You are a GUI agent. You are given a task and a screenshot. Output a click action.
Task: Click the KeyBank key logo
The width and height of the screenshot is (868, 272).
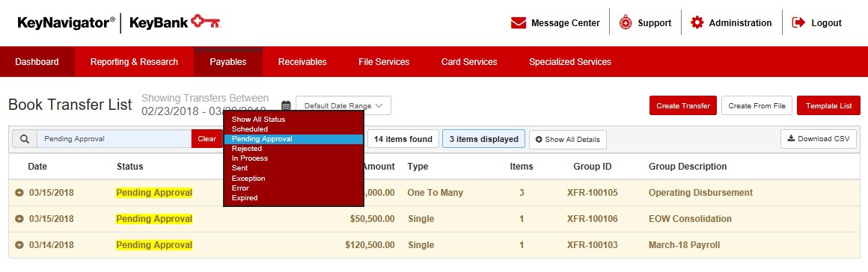pyautogui.click(x=205, y=22)
